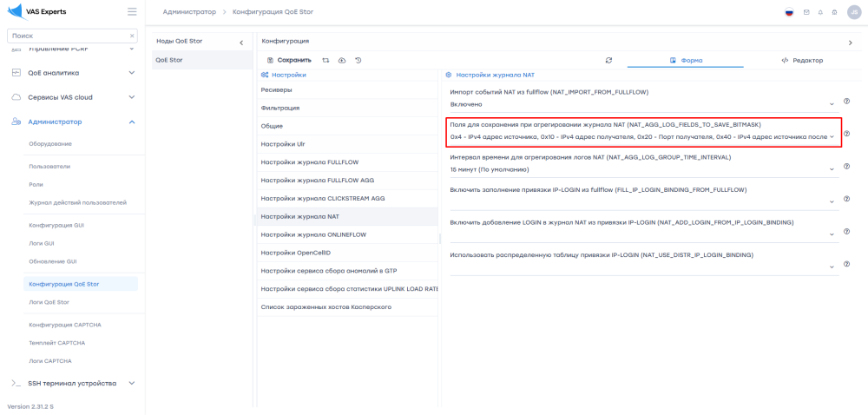This screenshot has height=415, width=868.
Task: Click the history clock icon in toolbar
Action: coord(358,60)
